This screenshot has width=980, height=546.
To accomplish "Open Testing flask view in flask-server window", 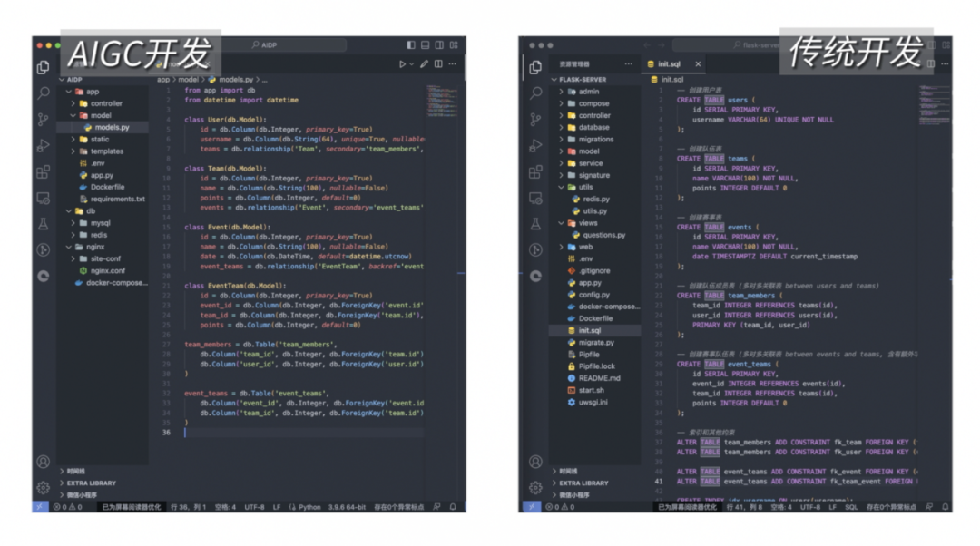I will (535, 224).
